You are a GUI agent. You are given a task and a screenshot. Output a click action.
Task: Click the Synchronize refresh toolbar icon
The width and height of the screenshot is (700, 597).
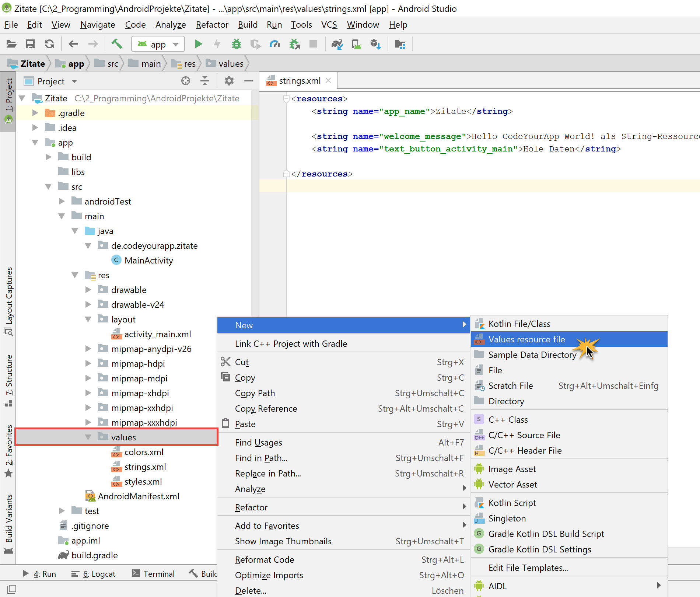tap(49, 44)
